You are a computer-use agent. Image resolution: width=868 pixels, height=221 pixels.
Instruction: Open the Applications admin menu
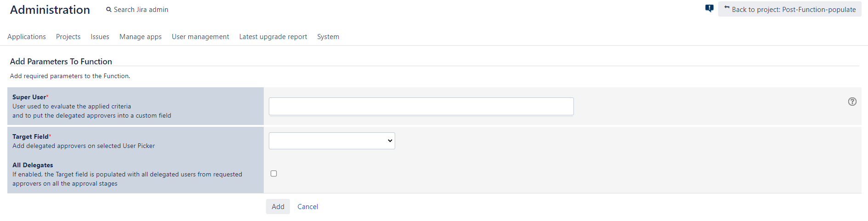click(x=27, y=37)
